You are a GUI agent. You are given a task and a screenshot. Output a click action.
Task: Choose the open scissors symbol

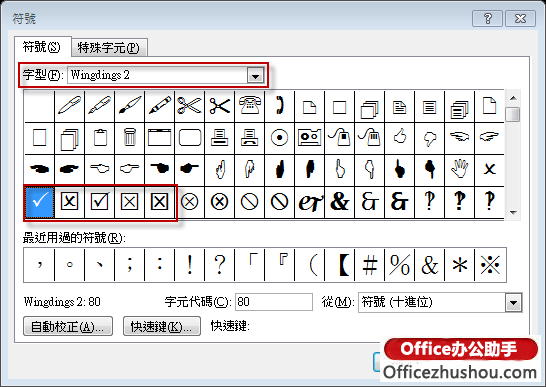pos(189,106)
